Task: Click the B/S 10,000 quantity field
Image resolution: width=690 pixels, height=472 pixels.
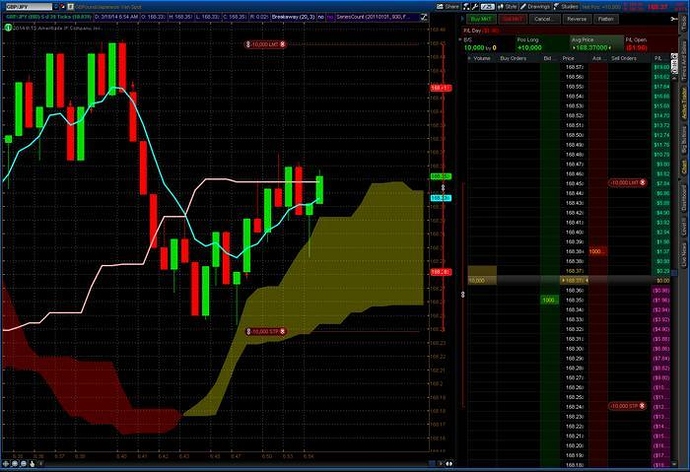Action: tap(487, 44)
